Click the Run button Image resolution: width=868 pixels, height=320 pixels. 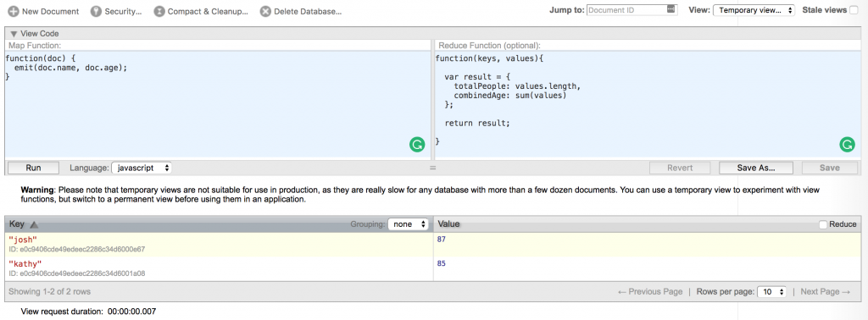[x=33, y=168]
